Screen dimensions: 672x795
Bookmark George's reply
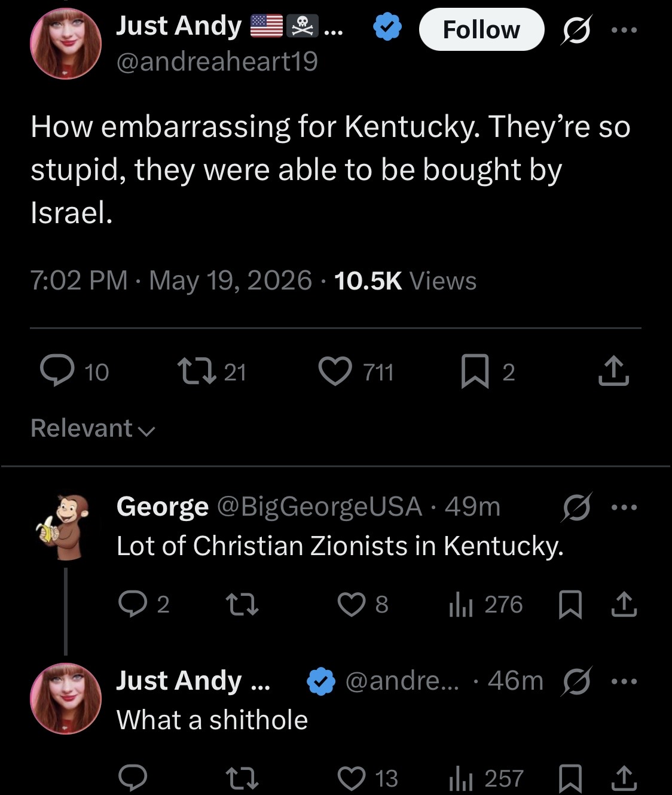coord(570,605)
